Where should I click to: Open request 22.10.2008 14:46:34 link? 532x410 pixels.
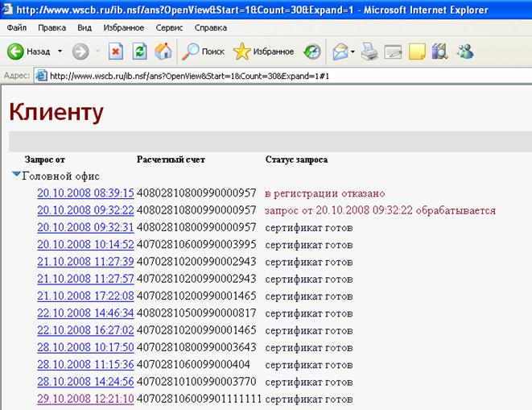point(85,313)
